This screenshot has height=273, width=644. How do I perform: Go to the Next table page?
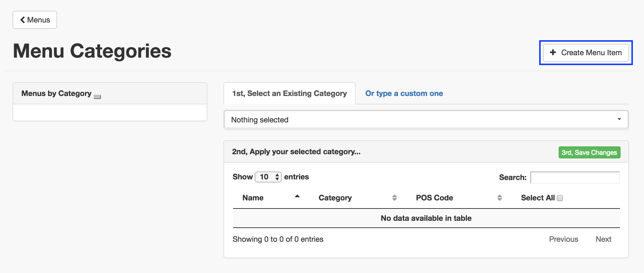(603, 239)
